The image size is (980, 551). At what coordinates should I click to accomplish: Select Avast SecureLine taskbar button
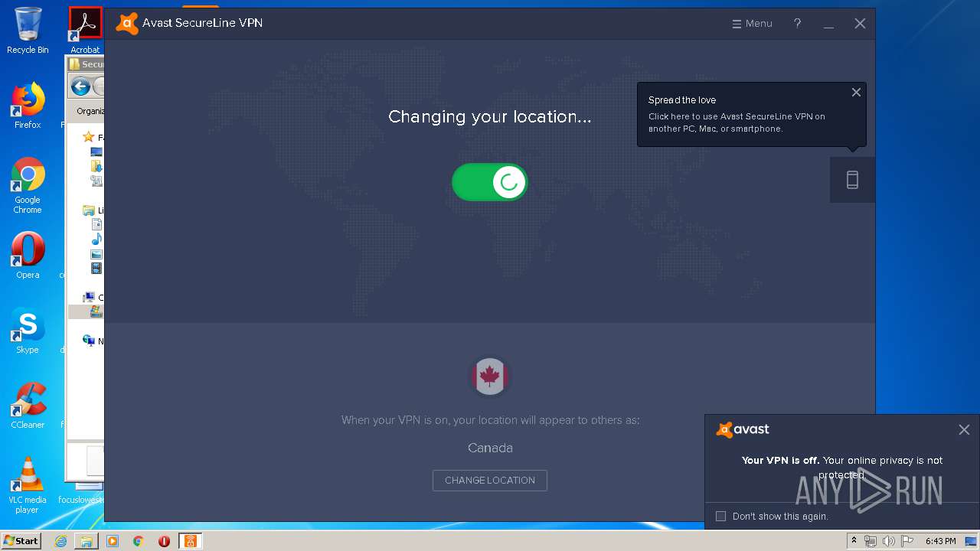pyautogui.click(x=190, y=541)
